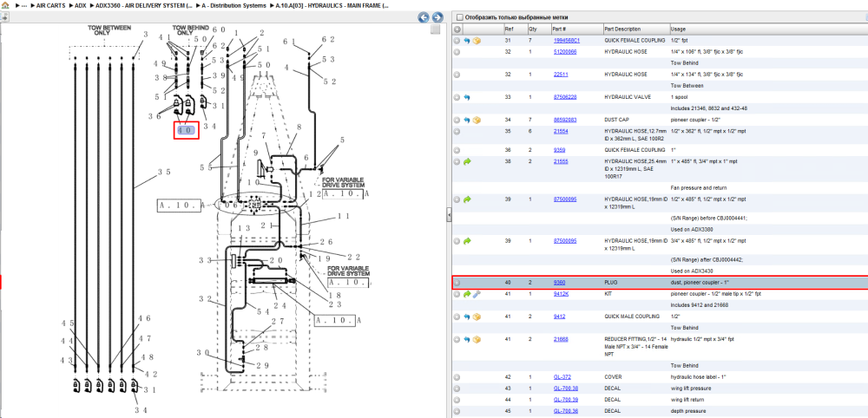Open part number 9360 link
The width and height of the screenshot is (868, 418).
point(559,283)
